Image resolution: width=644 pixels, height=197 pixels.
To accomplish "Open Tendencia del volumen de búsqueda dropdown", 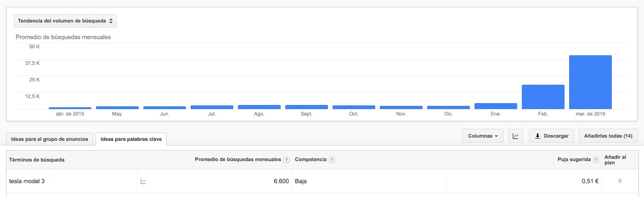I will 65,21.
